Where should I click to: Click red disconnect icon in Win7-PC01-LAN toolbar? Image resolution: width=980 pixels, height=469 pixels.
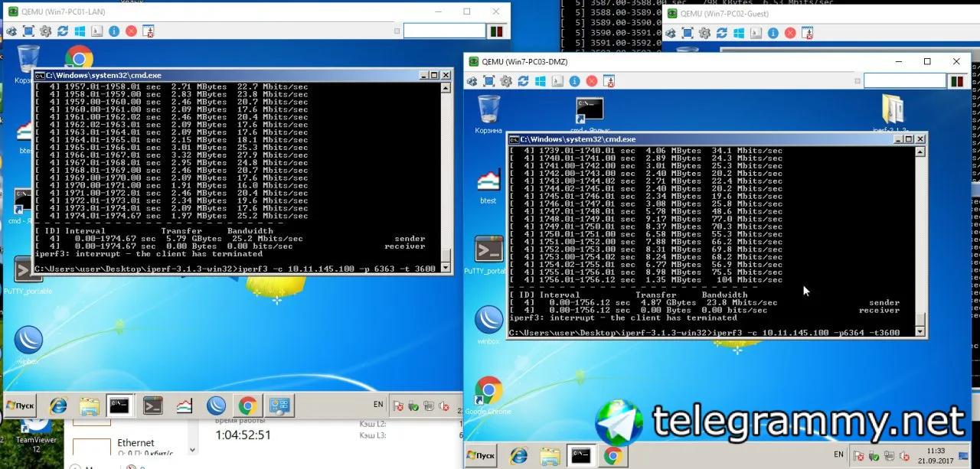131,31
